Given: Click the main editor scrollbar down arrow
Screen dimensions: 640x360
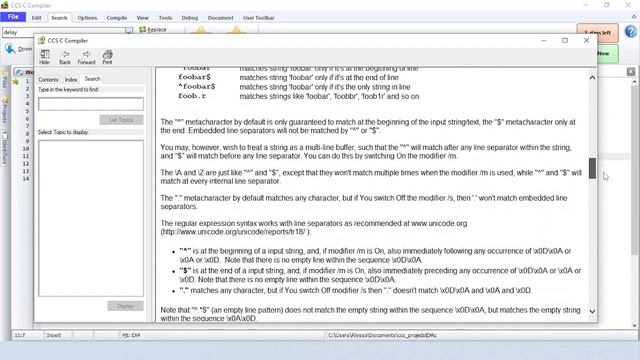Looking at the screenshot, I should [635, 325].
